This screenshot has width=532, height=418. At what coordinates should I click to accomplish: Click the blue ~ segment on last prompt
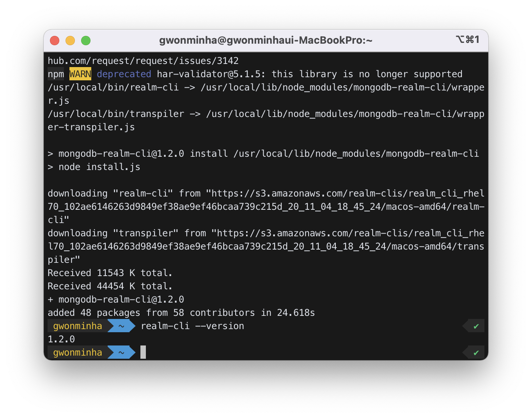121,352
